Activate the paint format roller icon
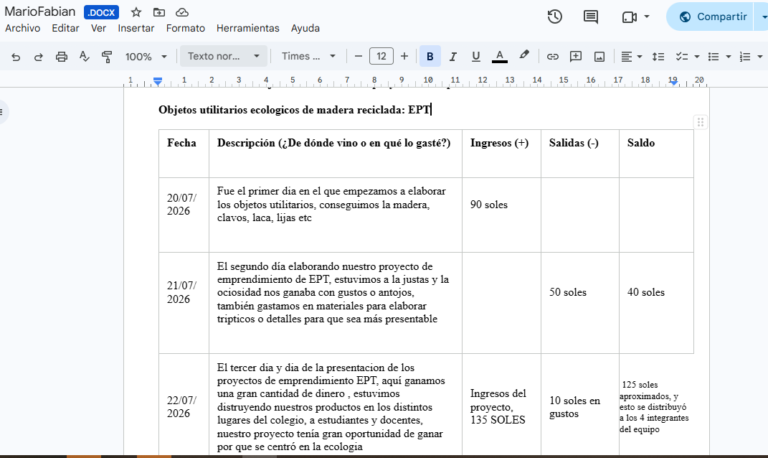Viewport: 768px width, 458px height. tap(106, 57)
